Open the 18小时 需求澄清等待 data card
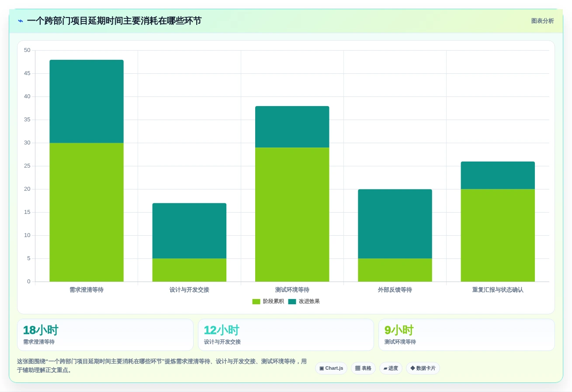 coord(105,335)
